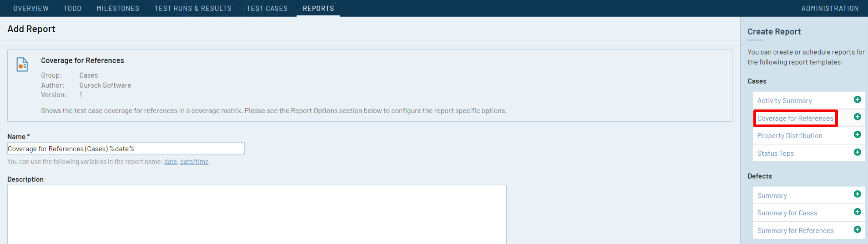Insert the date variable link
868x244 pixels.
point(171,162)
